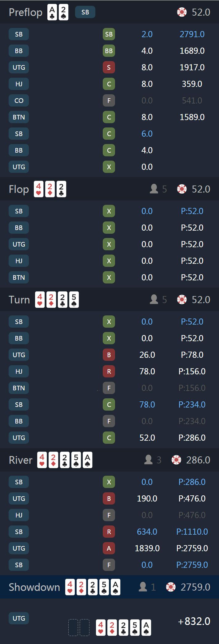This screenshot has width=219, height=644.
Task: Click the gray F fold icon for CO
Action: coord(109,100)
